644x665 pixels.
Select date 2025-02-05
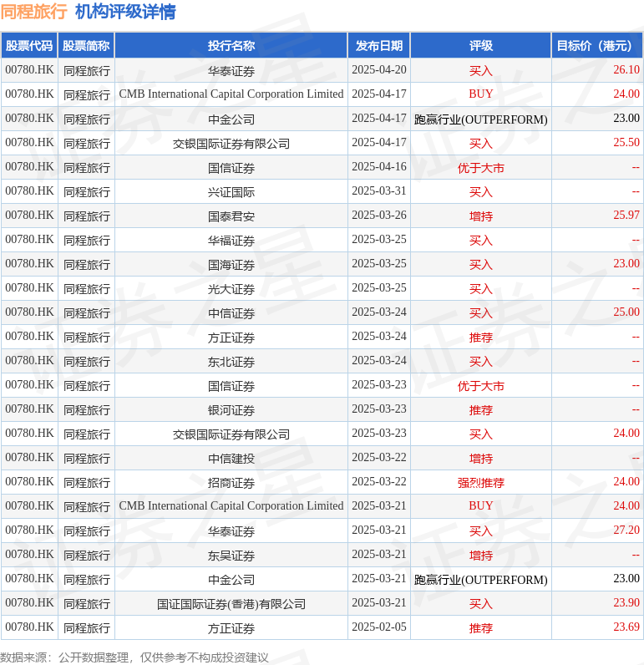pos(379,627)
